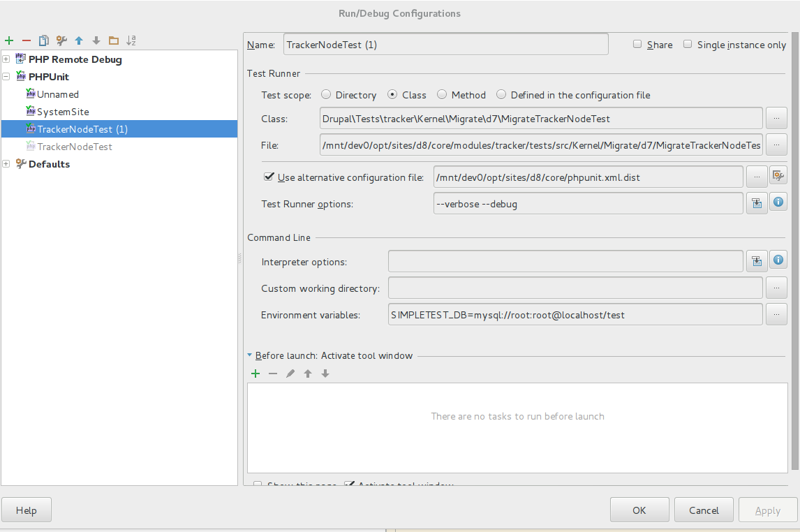800x532 pixels.
Task: Click the Cancel button
Action: [704, 510]
